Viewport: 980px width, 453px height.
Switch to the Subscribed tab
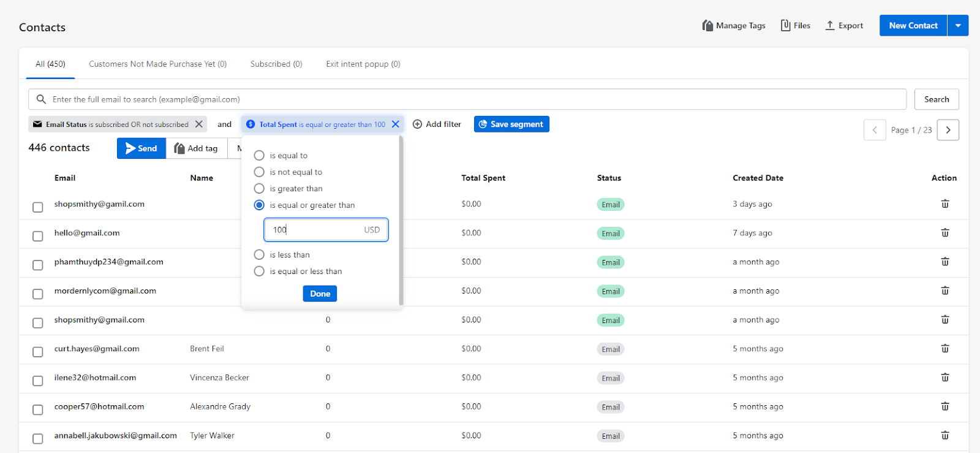pos(276,64)
